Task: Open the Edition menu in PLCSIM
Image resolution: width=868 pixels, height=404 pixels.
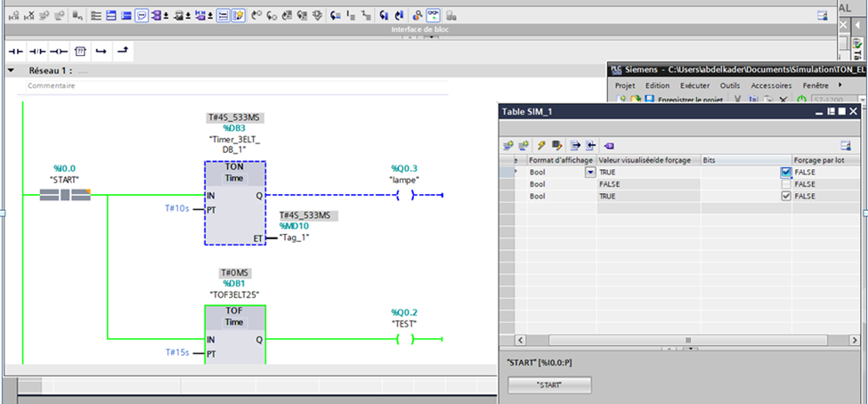Action: tap(657, 85)
